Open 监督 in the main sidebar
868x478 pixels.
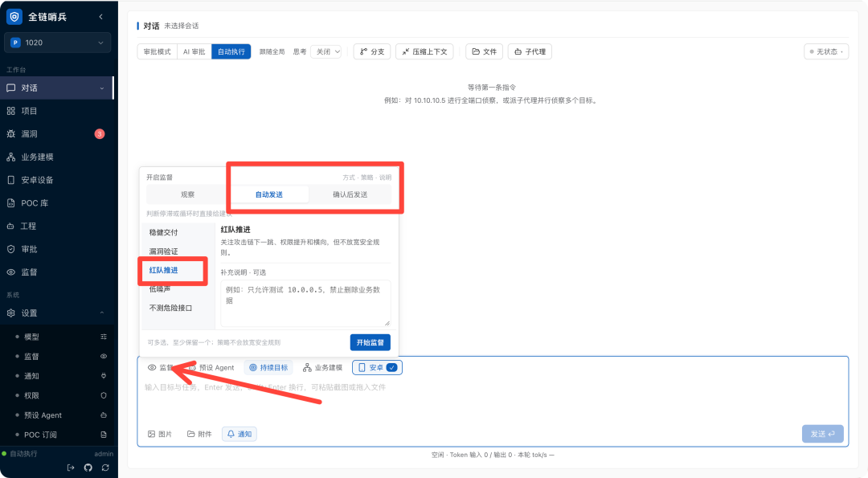[56, 272]
